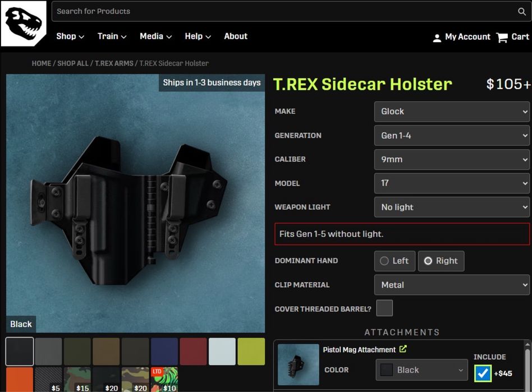Open the WEAPON LIGHT dropdown
Image resolution: width=532 pixels, height=392 pixels.
click(452, 207)
